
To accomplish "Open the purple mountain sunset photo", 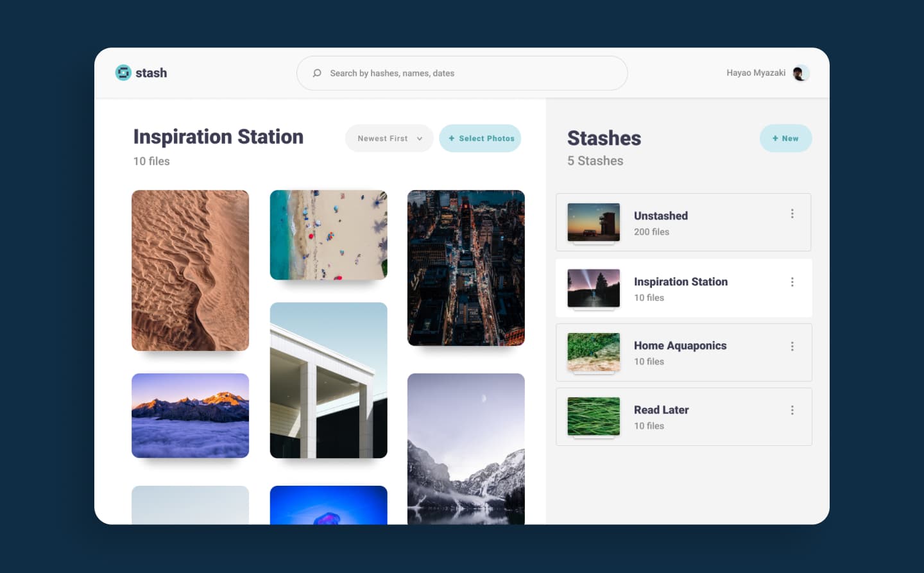I will click(x=190, y=415).
